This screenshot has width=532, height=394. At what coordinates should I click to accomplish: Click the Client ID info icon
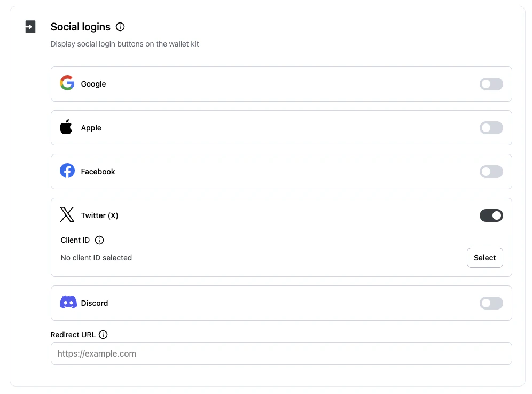click(x=99, y=240)
